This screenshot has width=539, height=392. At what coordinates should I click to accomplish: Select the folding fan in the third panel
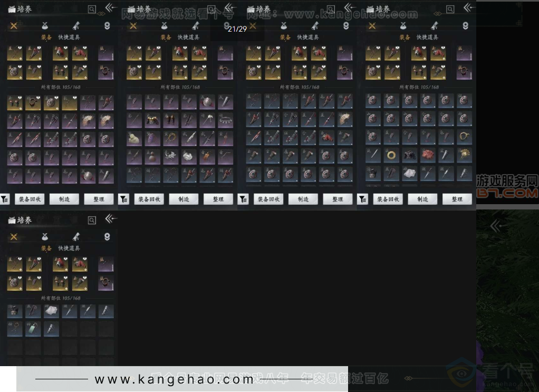coord(345,120)
